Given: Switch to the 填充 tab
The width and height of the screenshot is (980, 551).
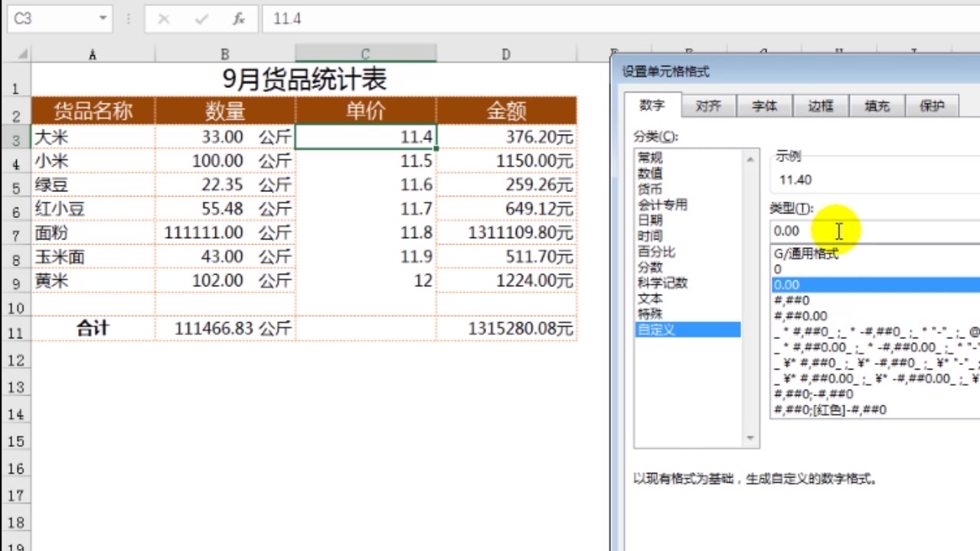Looking at the screenshot, I should (x=877, y=106).
